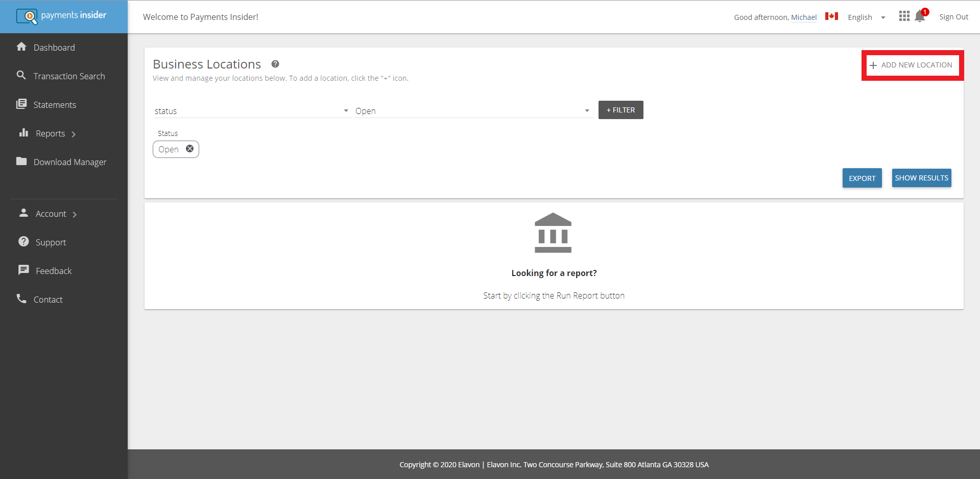The height and width of the screenshot is (479, 980).
Task: Click the Download Manager folder icon
Action: [x=21, y=161]
